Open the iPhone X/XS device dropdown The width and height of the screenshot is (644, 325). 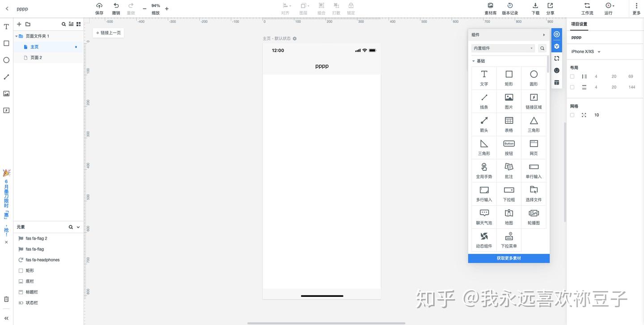pyautogui.click(x=586, y=51)
